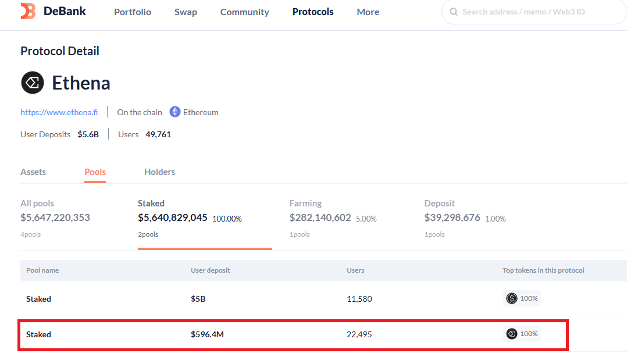Switch to the Holders tab
Viewport: 627px width, 364px height.
point(159,172)
